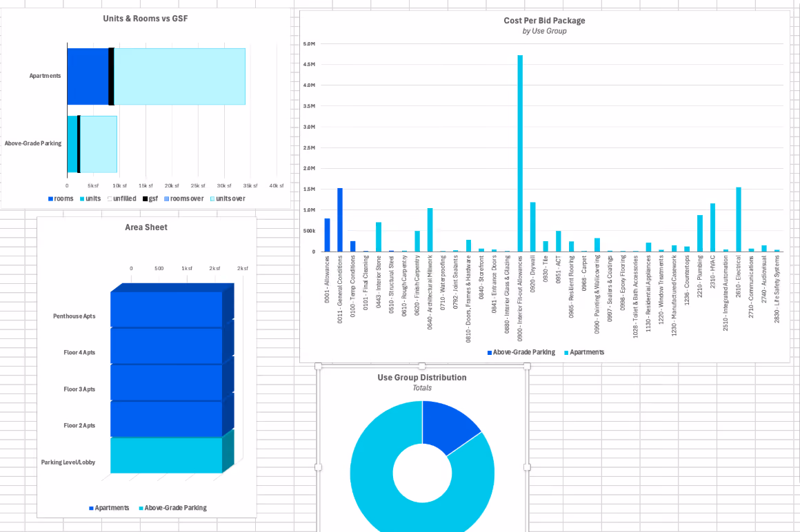Image resolution: width=800 pixels, height=532 pixels.
Task: Select the 'Cost Per Bid Package' chart title
Action: coord(544,21)
